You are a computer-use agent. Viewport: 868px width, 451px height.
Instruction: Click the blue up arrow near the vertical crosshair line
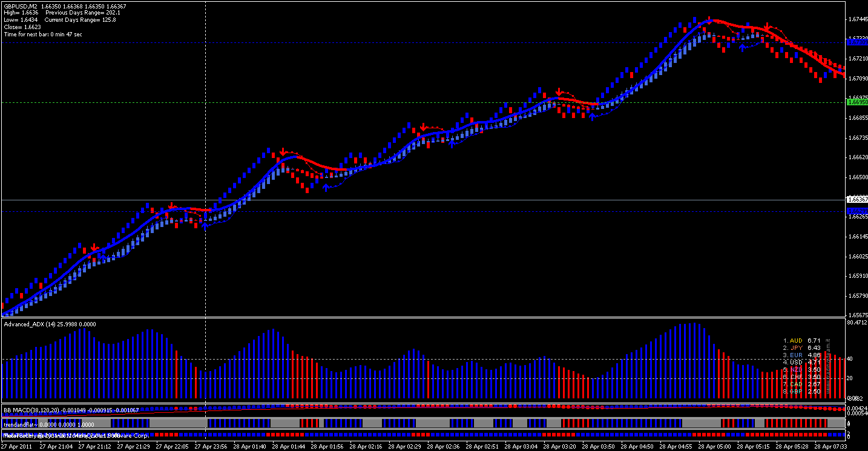pyautogui.click(x=205, y=226)
